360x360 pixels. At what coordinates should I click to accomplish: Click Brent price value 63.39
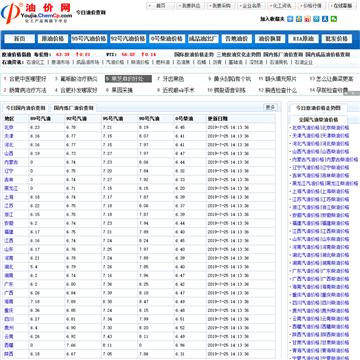click(63, 54)
